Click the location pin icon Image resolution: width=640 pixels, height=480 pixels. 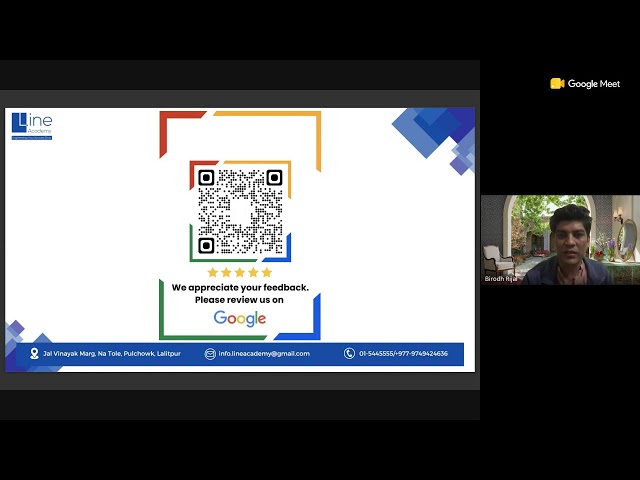click(x=34, y=353)
